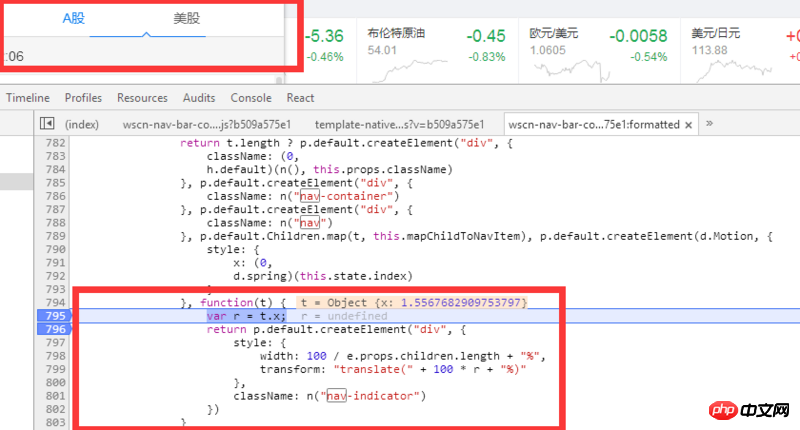Open the 欧元/美元 quote card
Image resolution: width=800 pixels, height=430 pixels.
click(x=599, y=51)
